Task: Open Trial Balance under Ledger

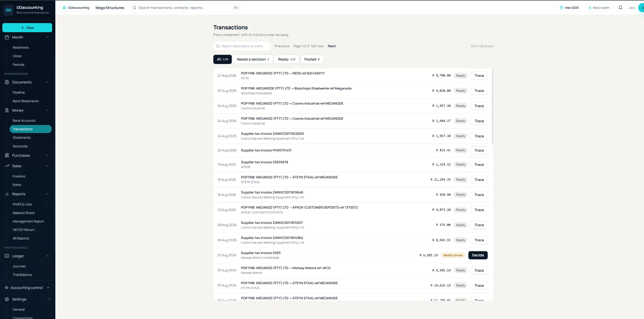Action: pyautogui.click(x=22, y=275)
